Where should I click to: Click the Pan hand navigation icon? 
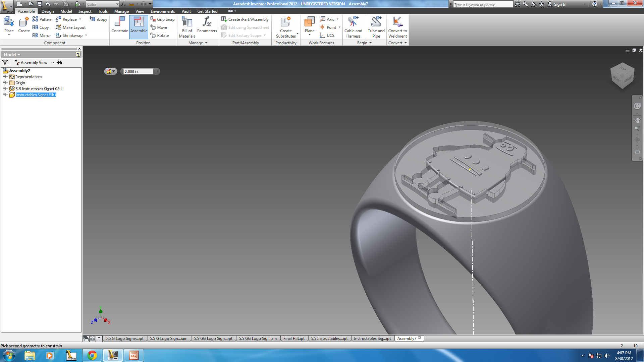click(637, 120)
